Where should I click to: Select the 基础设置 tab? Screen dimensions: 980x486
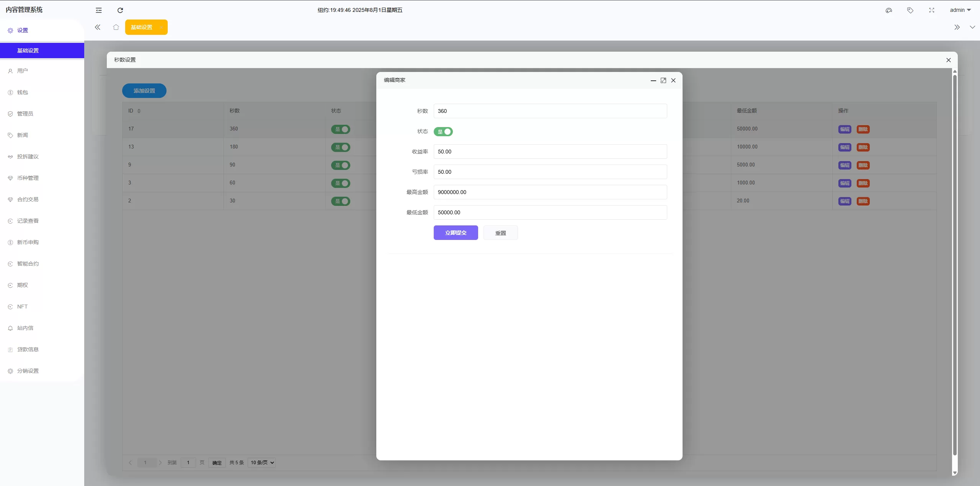[x=142, y=27]
